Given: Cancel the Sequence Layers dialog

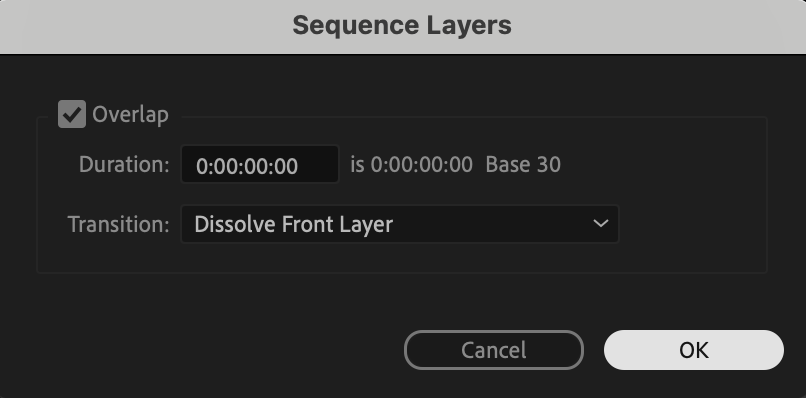Looking at the screenshot, I should [x=493, y=350].
